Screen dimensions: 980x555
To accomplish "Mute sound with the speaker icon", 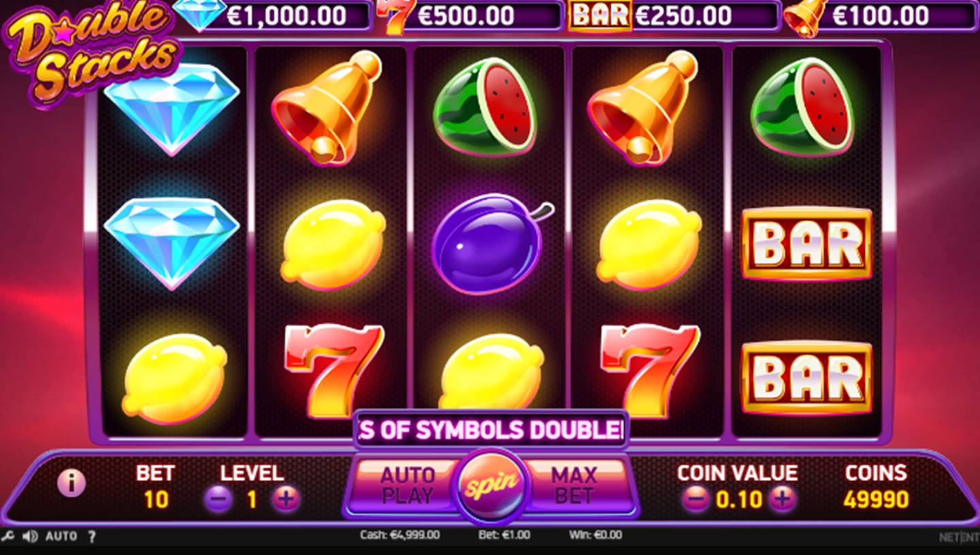I will click(29, 536).
